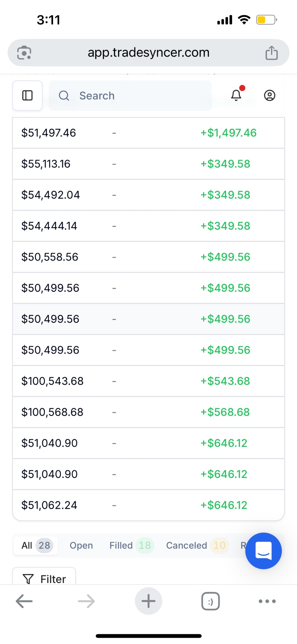Go back with the browser arrow
The width and height of the screenshot is (297, 644).
(24, 601)
